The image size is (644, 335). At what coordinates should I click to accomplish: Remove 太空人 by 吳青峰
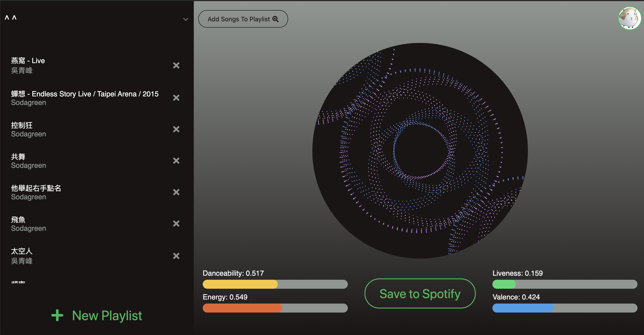(176, 256)
